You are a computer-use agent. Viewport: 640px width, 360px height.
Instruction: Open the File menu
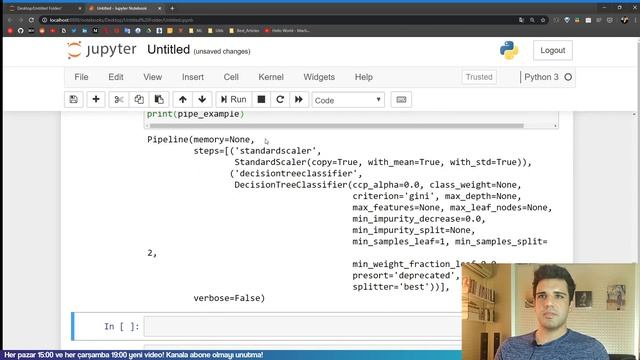click(x=81, y=77)
